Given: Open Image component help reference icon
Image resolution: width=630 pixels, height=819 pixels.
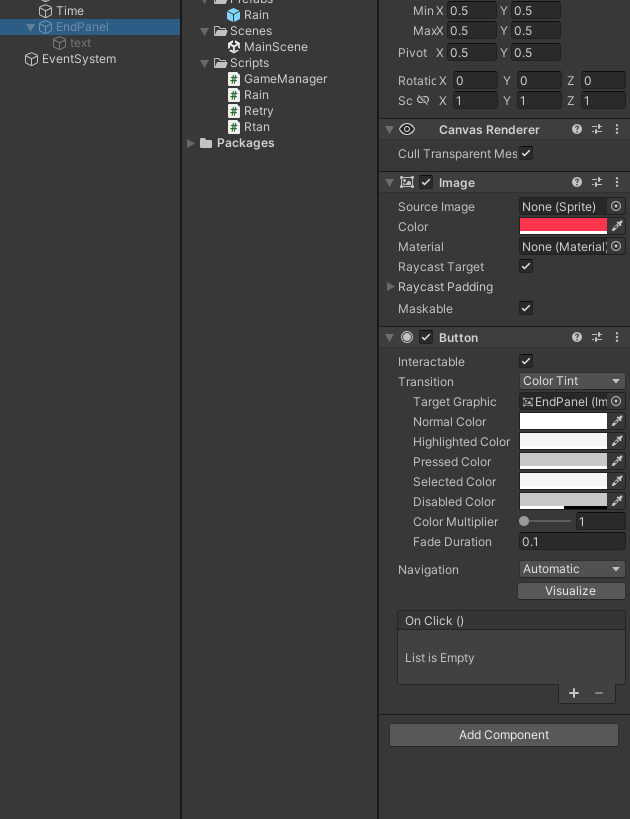Looking at the screenshot, I should [577, 182].
